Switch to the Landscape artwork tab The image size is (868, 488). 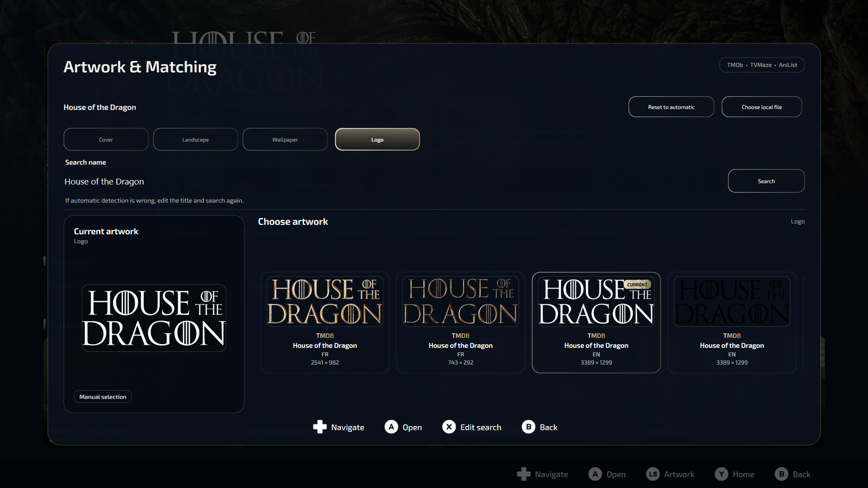click(x=195, y=139)
